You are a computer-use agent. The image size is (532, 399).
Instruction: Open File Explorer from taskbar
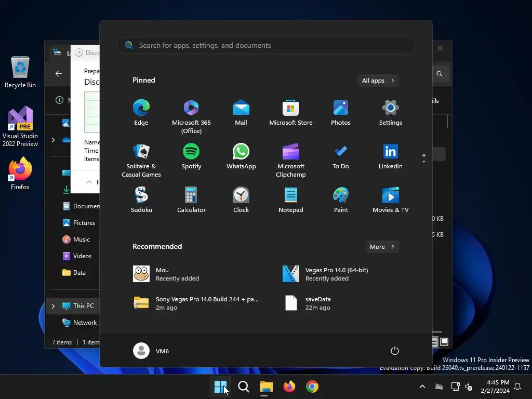point(267,387)
